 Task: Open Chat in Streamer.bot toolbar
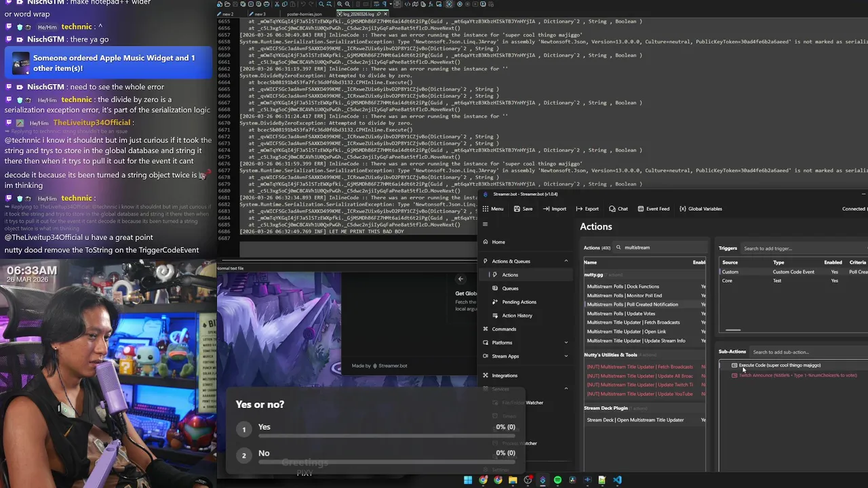pos(618,209)
